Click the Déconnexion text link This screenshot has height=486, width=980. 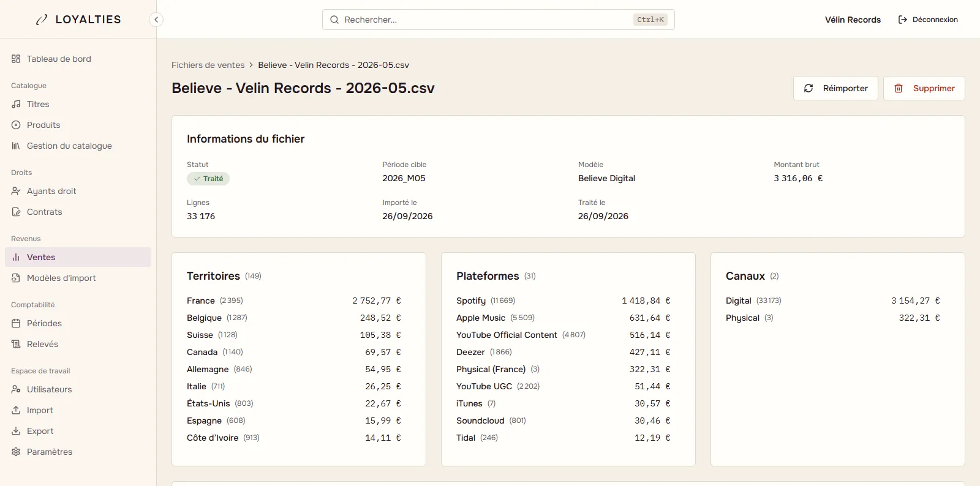click(935, 20)
